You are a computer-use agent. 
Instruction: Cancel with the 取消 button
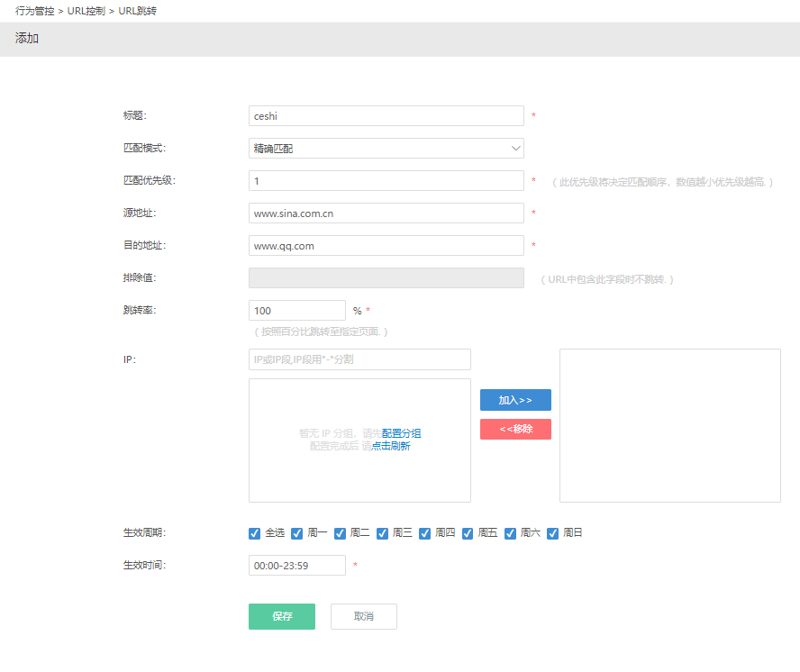coord(363,617)
